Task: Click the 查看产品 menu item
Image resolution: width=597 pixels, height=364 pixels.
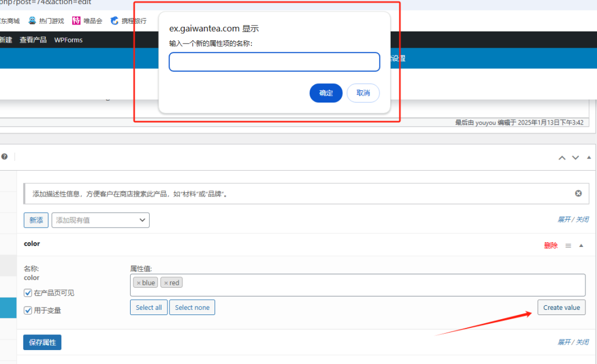Action: point(33,40)
